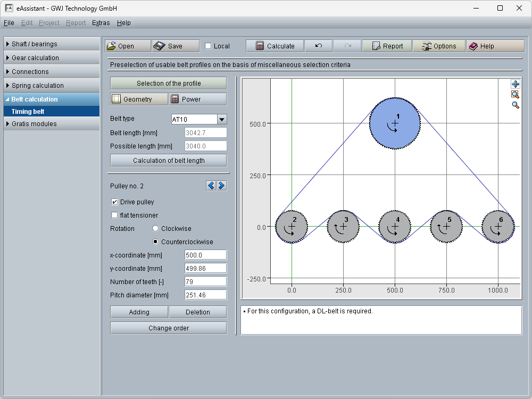Select the pan/move tool in diagram
532x399 pixels.
tap(515, 84)
